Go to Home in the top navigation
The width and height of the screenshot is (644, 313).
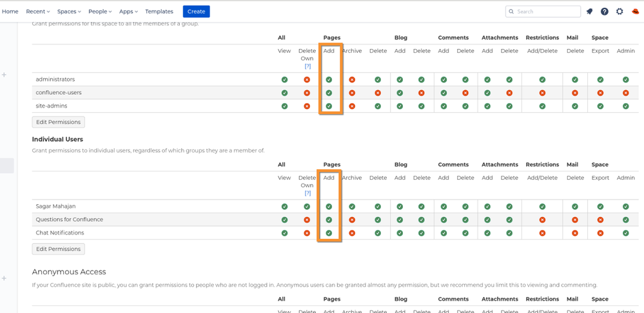[10, 12]
